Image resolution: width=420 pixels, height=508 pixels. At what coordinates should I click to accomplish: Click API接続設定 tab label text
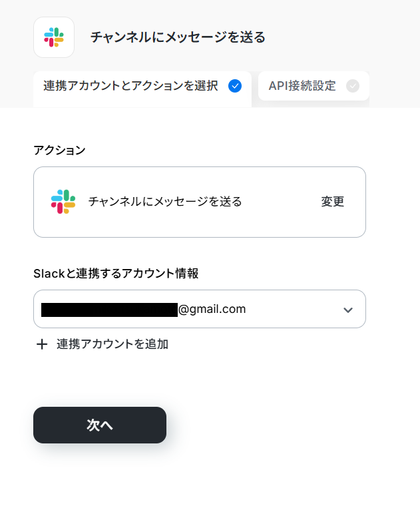(x=302, y=86)
